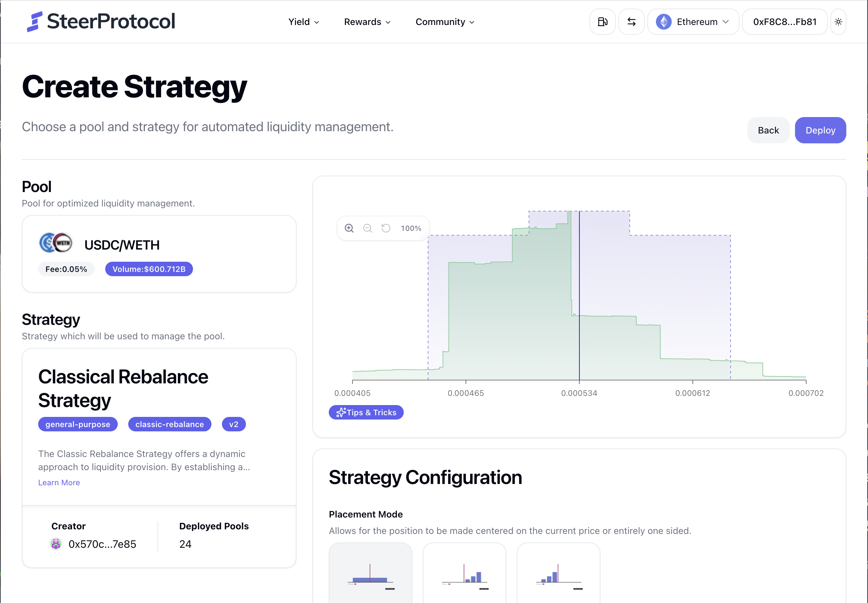Click creator address 0x570c...7e85

102,544
